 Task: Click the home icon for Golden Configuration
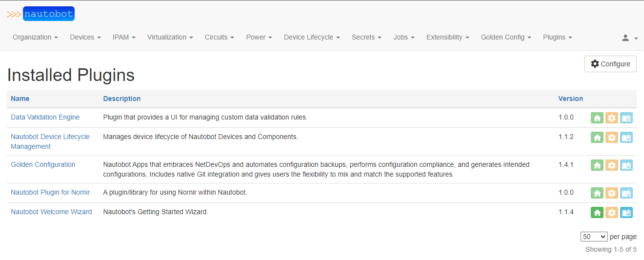tap(597, 165)
